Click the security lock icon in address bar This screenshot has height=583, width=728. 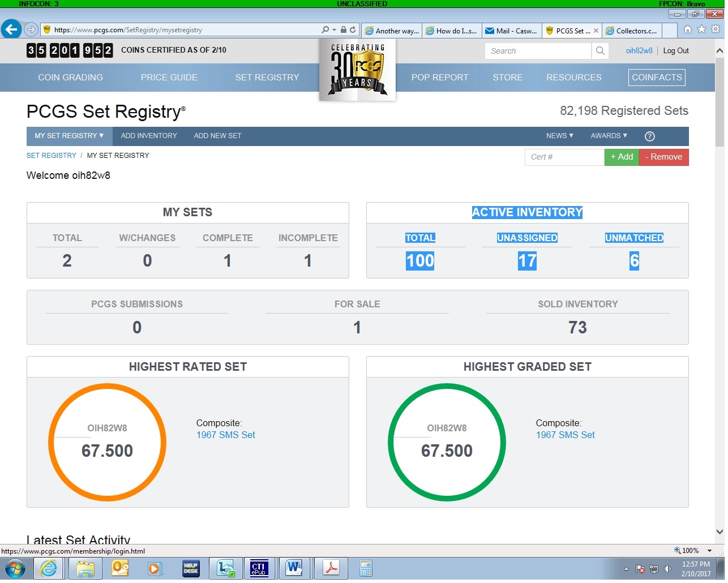point(343,29)
